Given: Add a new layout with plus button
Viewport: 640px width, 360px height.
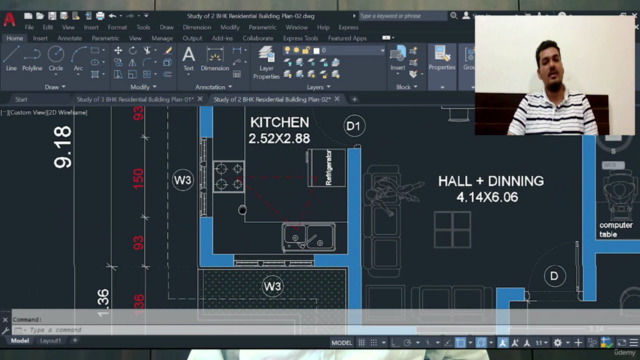Looking at the screenshot, I should (75, 340).
